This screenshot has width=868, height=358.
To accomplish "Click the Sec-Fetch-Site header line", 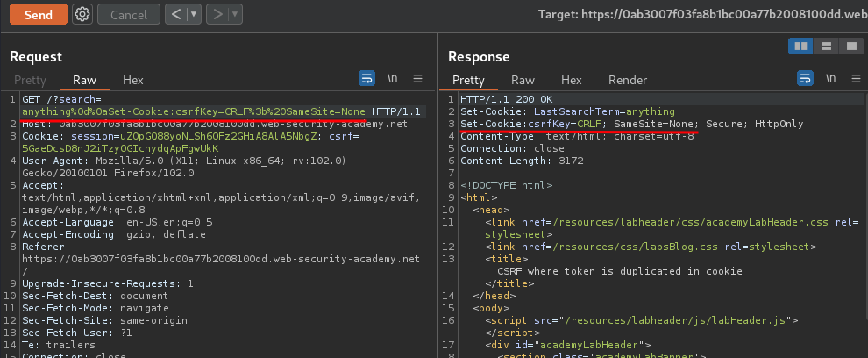I will click(104, 320).
